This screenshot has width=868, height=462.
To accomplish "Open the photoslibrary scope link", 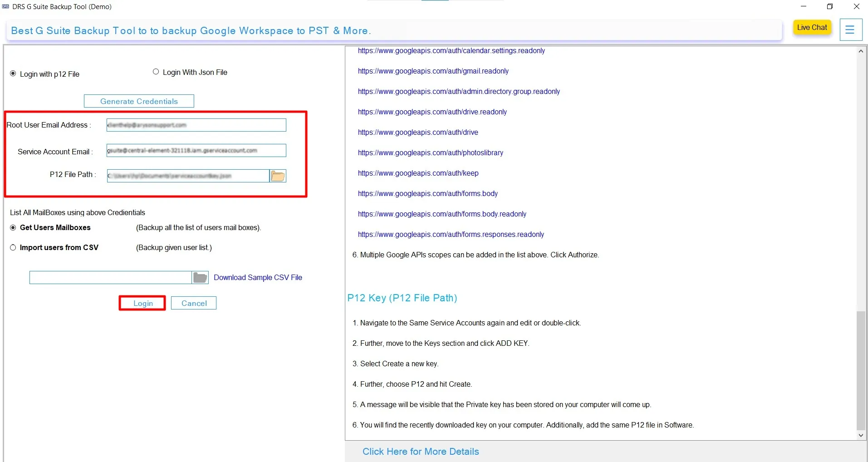I will (x=431, y=153).
